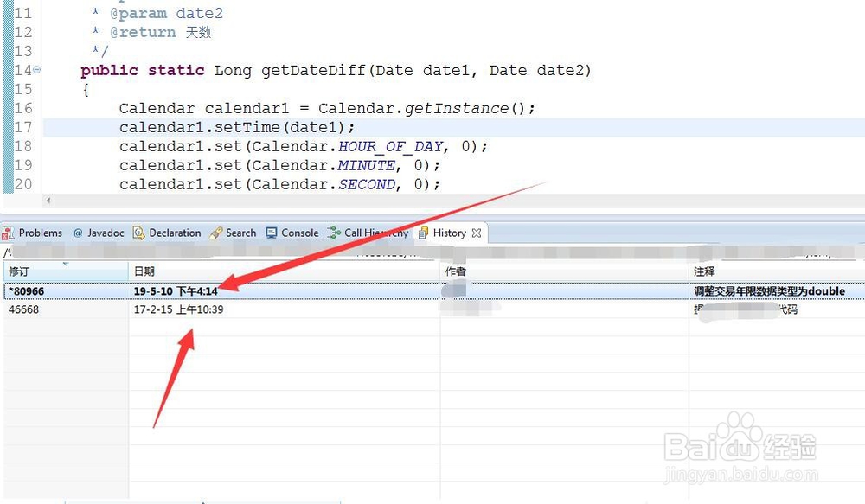This screenshot has width=865, height=504.
Task: Click getDateDiff method name in the code
Action: pyautogui.click(x=313, y=71)
